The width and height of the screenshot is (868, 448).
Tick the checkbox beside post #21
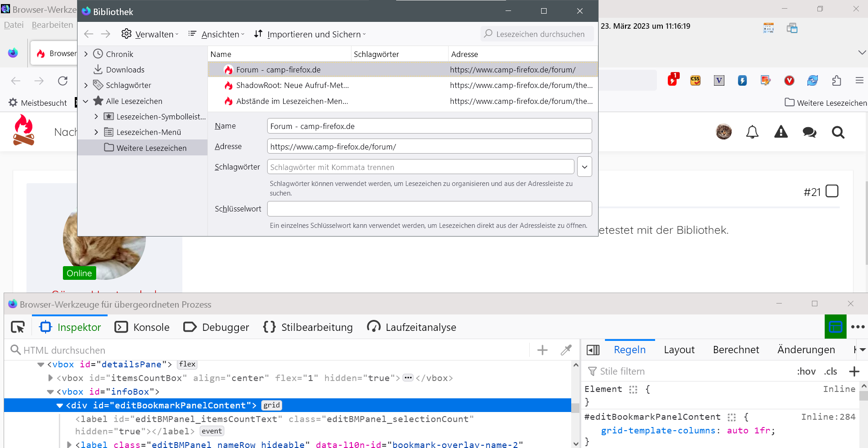pos(832,191)
